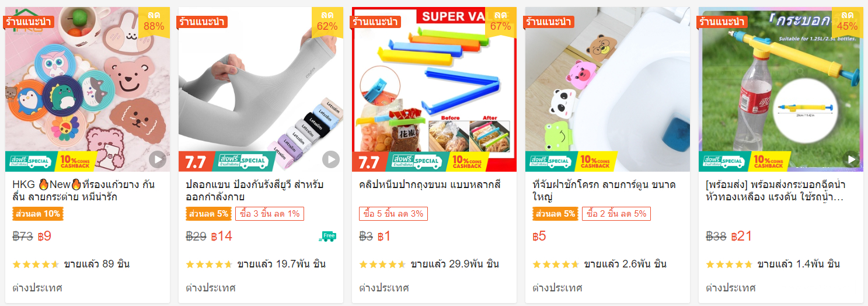The height and width of the screenshot is (306, 868).
Task: Click the 7.7 sale badge on arm sleeve
Action: point(196,161)
